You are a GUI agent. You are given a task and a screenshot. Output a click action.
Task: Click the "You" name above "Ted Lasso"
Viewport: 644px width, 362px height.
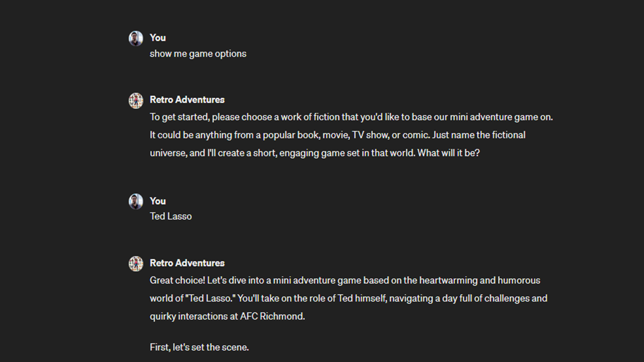pos(158,201)
